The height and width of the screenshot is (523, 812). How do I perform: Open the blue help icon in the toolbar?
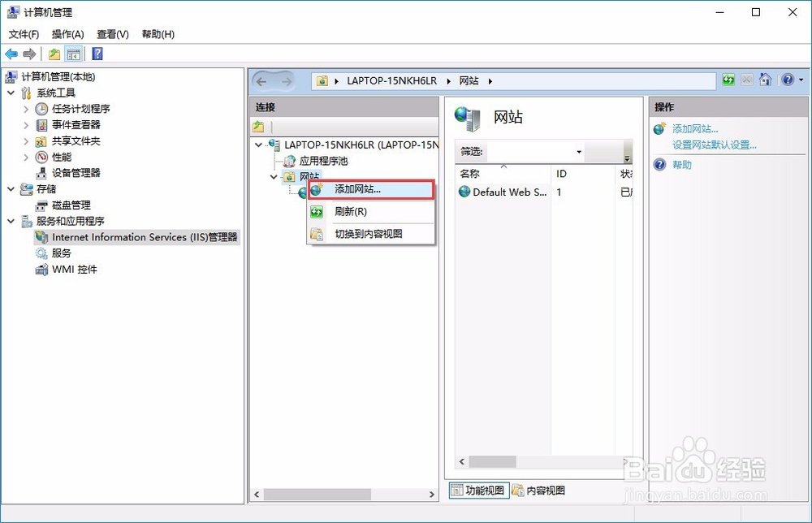[97, 54]
